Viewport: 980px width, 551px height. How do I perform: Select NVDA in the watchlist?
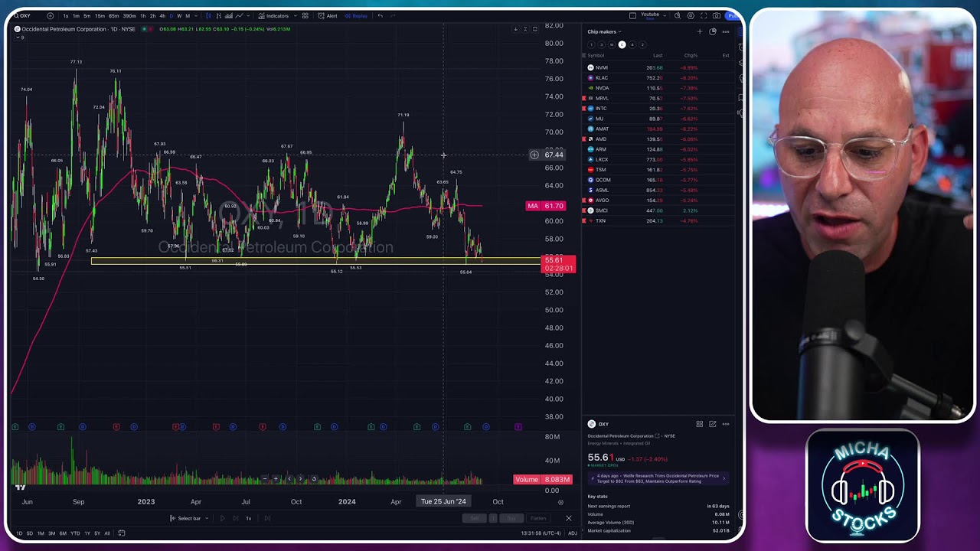658,88
